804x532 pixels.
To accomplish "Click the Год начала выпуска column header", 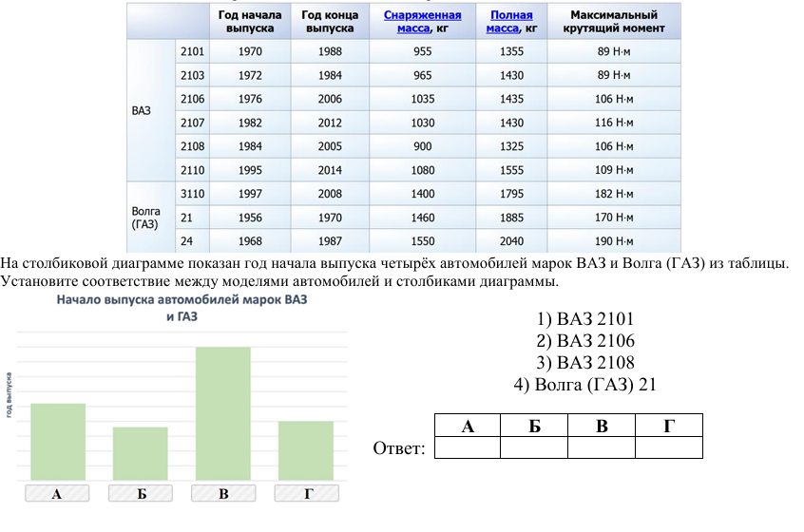I will point(250,22).
